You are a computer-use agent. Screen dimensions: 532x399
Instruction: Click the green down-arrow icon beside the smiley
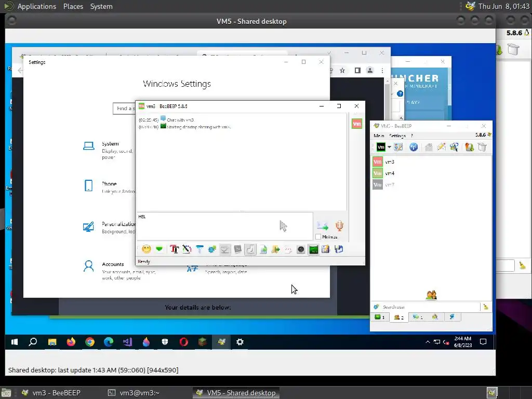pos(159,249)
